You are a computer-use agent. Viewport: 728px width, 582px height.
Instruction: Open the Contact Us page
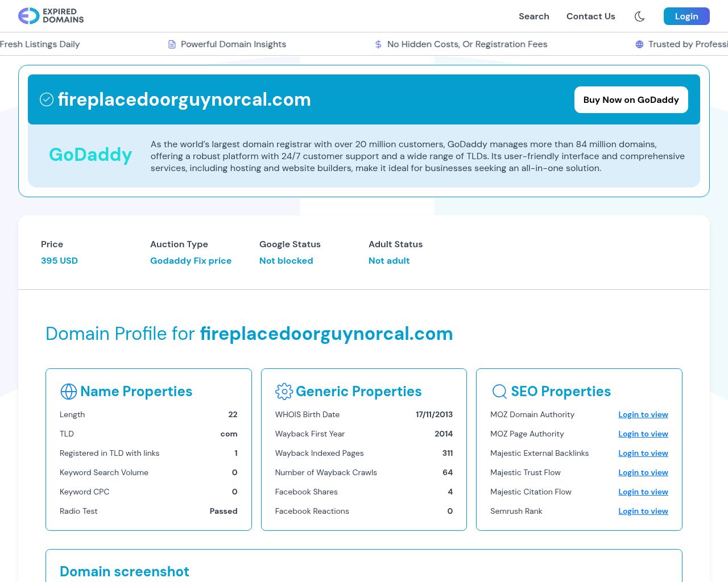coord(590,16)
